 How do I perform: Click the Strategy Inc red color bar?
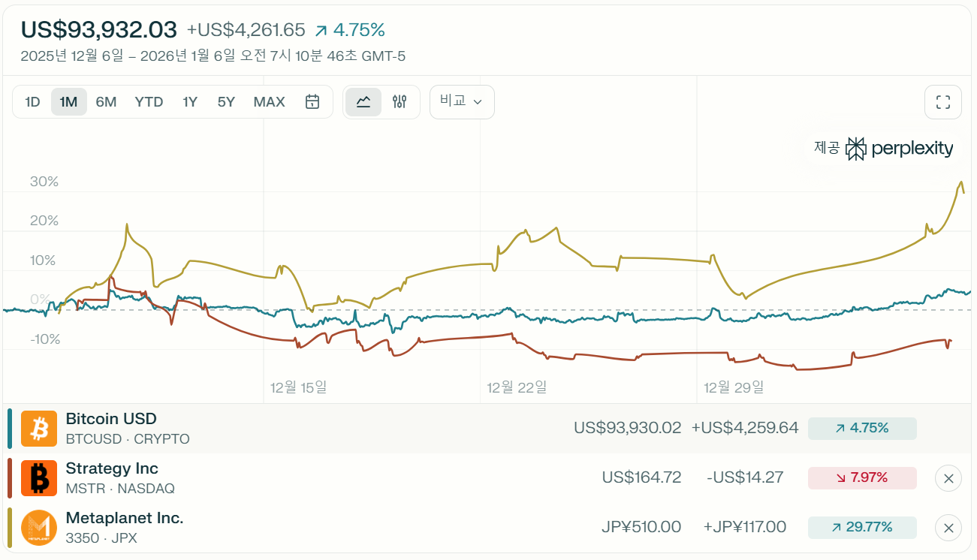tap(10, 478)
